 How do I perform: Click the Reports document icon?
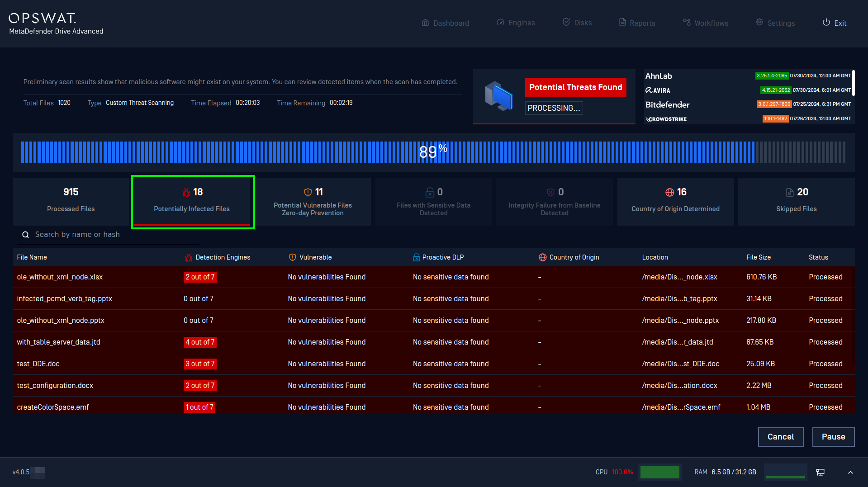[x=622, y=22]
